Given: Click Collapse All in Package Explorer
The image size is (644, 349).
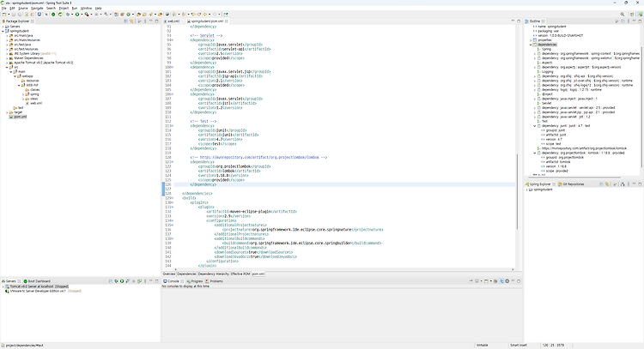Looking at the screenshot, I should (x=125, y=21).
